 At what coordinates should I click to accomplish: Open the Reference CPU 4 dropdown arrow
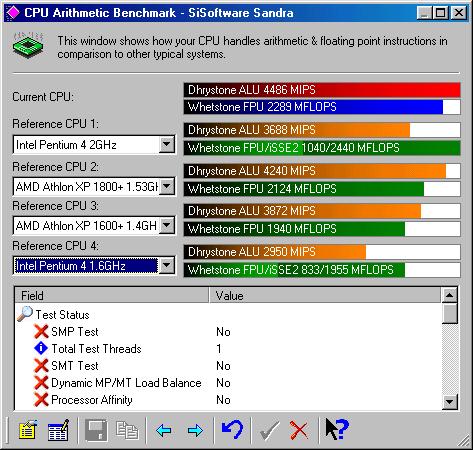[x=166, y=266]
